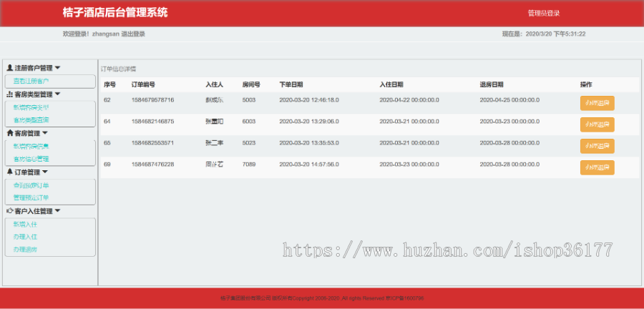Click order number 1584682553571
The image size is (644, 309).
tap(152, 143)
